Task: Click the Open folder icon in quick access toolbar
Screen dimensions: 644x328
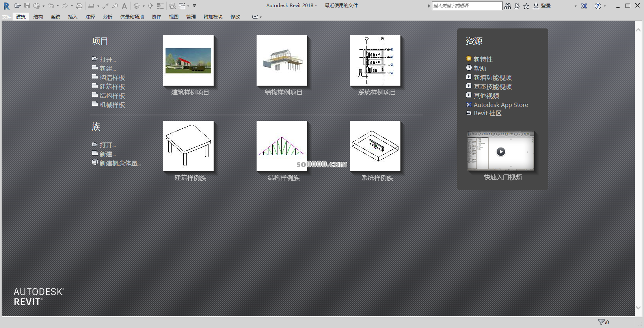Action: [x=17, y=6]
